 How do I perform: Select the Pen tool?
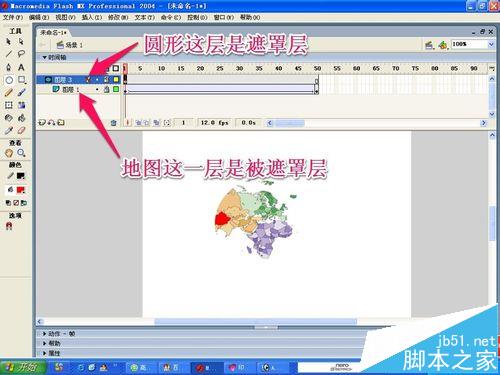point(9,67)
